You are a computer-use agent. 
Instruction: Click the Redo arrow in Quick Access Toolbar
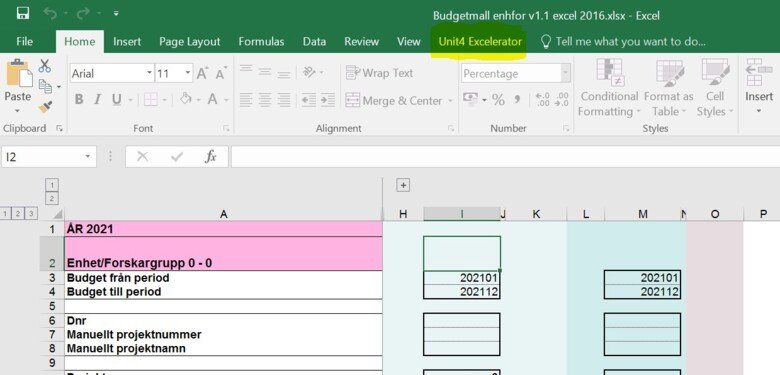coord(83,13)
